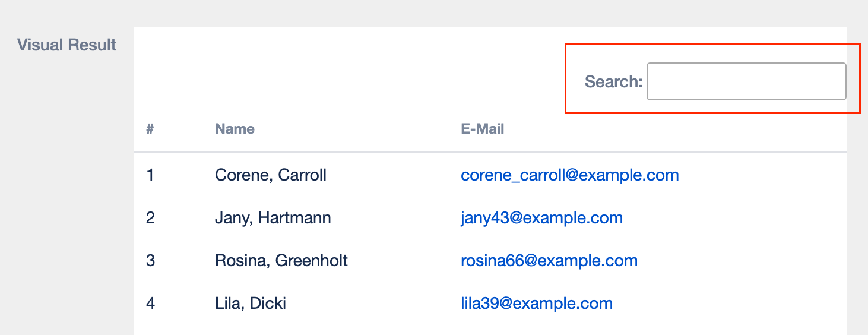Sort by the # column header

tap(150, 129)
